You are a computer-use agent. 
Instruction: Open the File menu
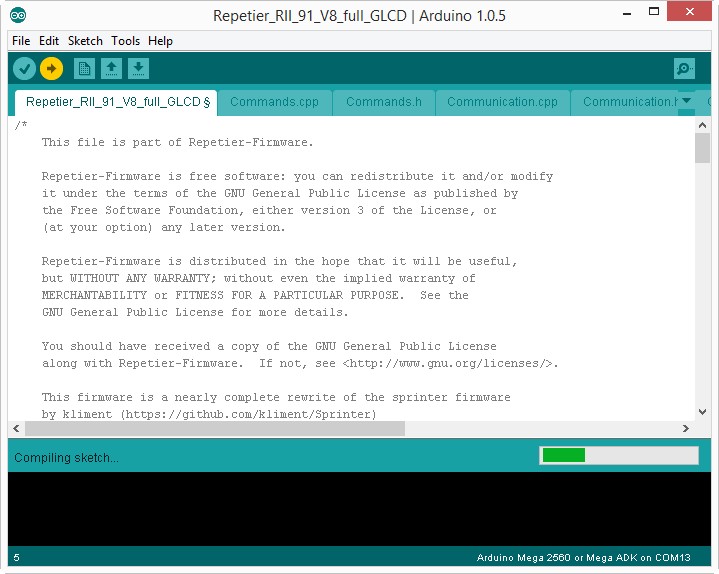21,41
